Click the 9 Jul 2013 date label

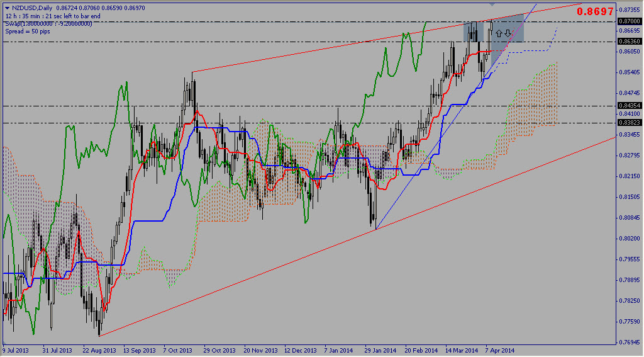[16, 350]
